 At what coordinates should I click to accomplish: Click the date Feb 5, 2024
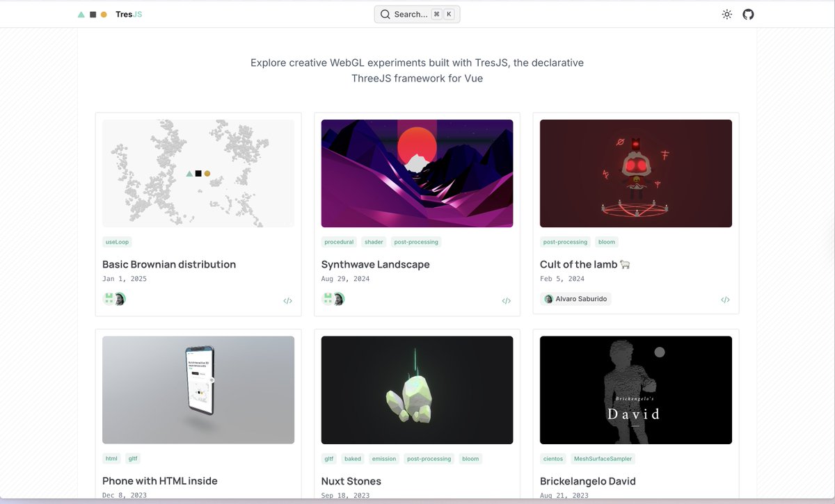(562, 279)
